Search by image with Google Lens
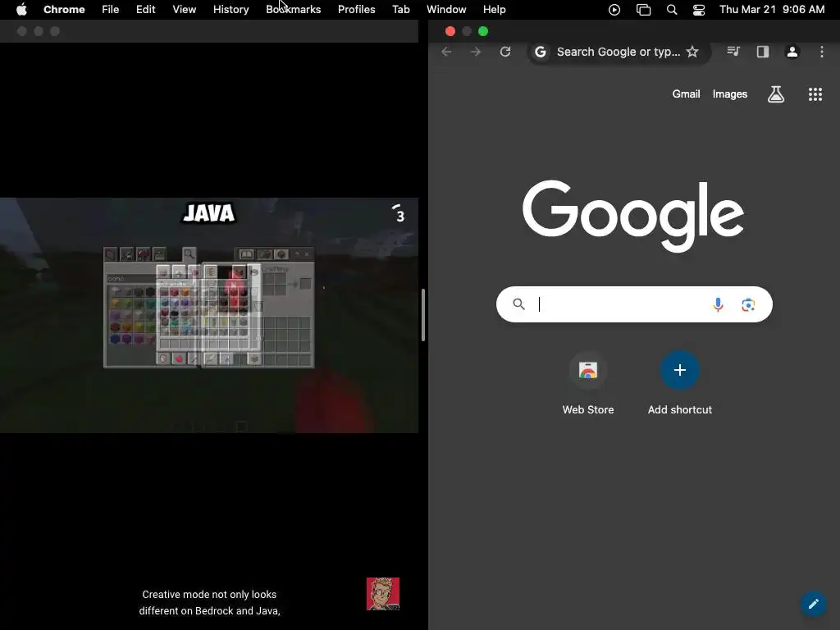 click(x=748, y=305)
